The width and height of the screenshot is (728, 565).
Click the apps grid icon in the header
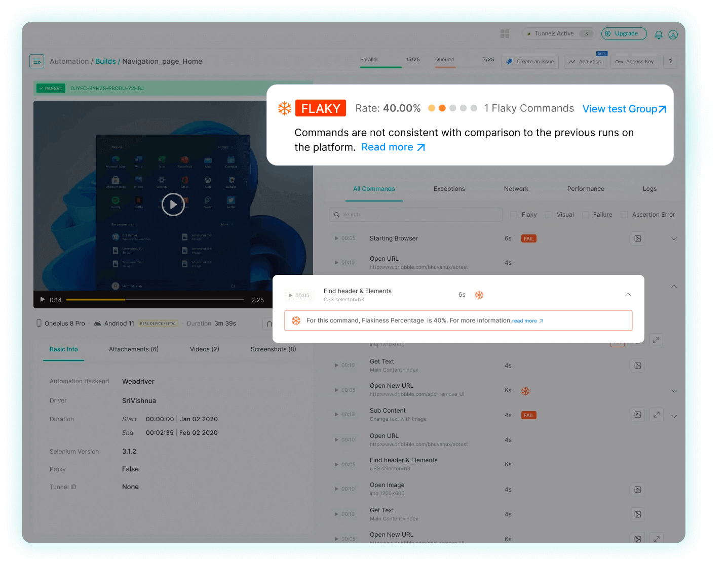click(x=504, y=33)
